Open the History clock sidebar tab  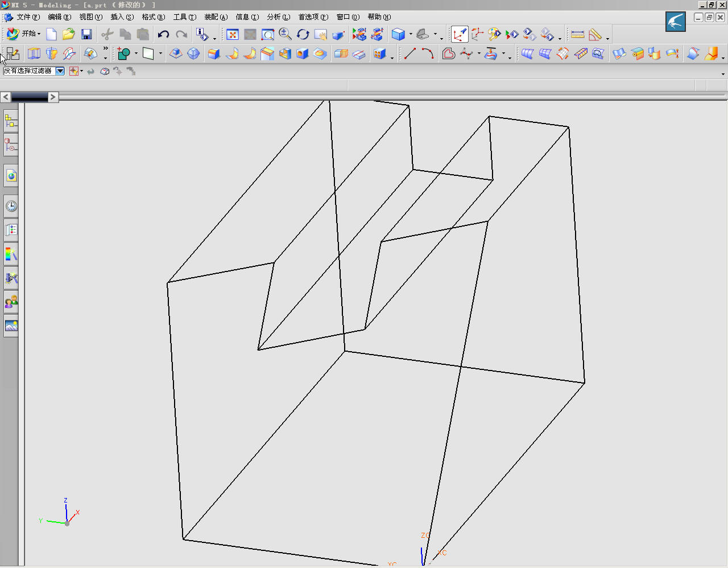(11, 205)
